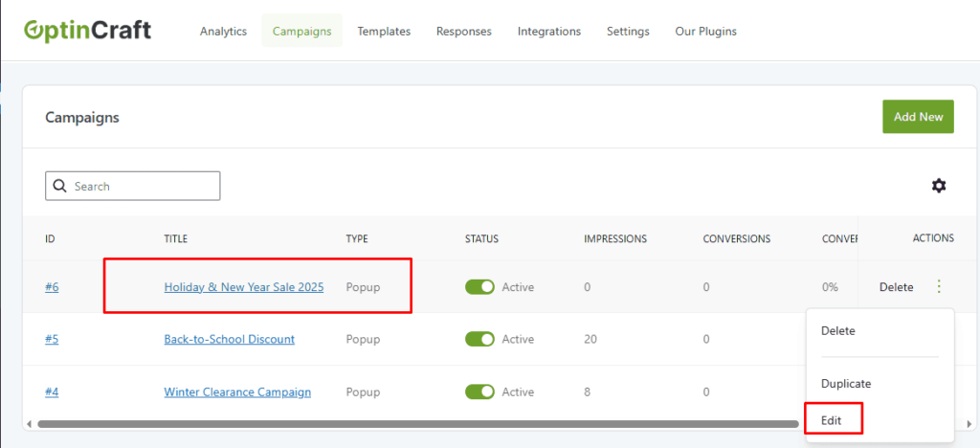Open the table settings gear icon
The image size is (980, 448).
pos(939,186)
